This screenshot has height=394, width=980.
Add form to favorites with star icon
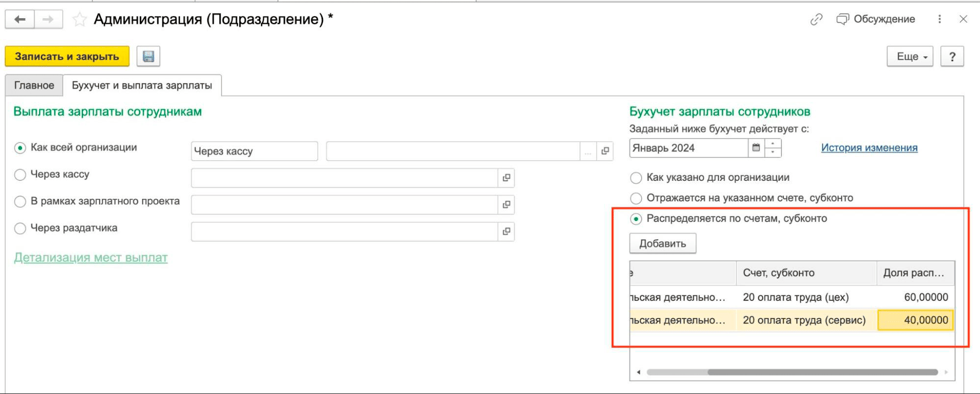(79, 20)
